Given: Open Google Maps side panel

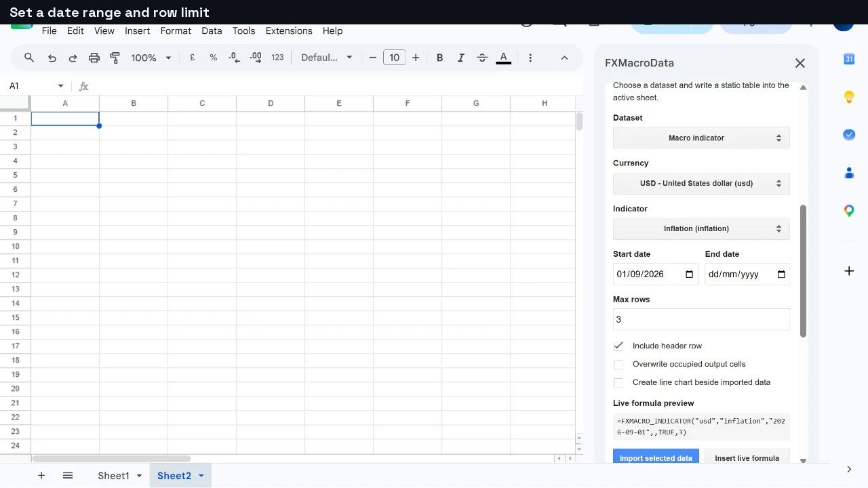Looking at the screenshot, I should click(849, 211).
